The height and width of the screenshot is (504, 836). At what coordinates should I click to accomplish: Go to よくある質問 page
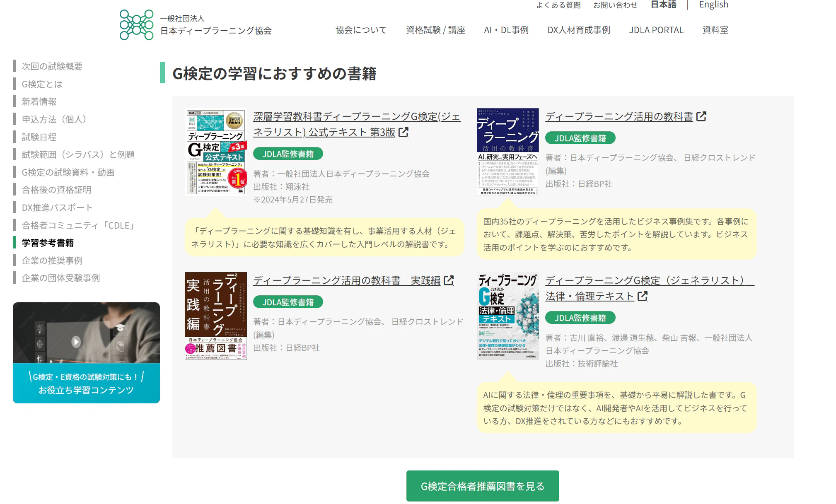click(558, 5)
